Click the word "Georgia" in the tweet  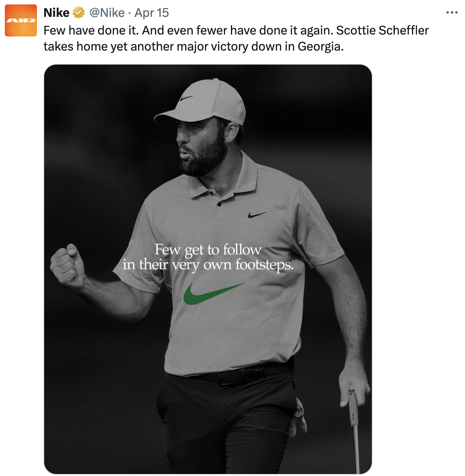point(320,47)
